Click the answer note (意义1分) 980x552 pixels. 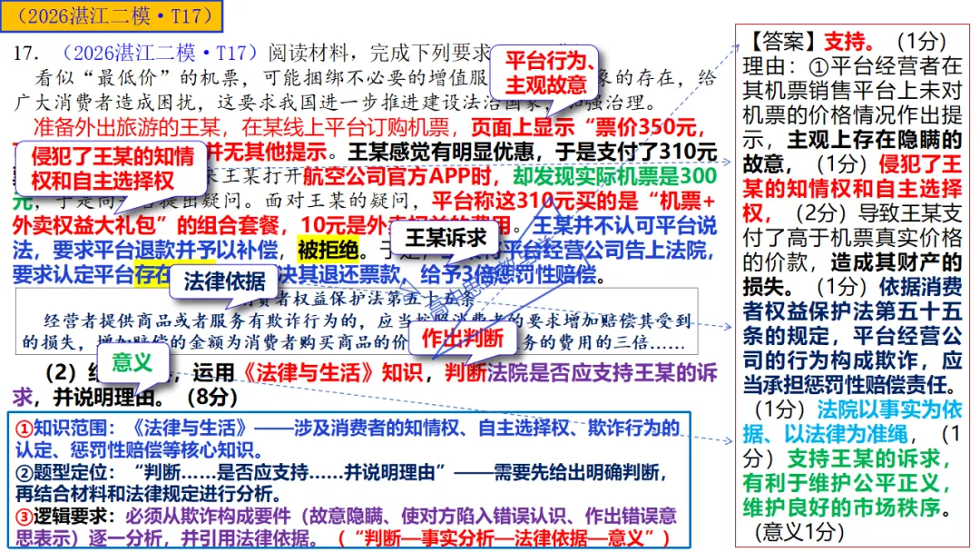tap(800, 531)
